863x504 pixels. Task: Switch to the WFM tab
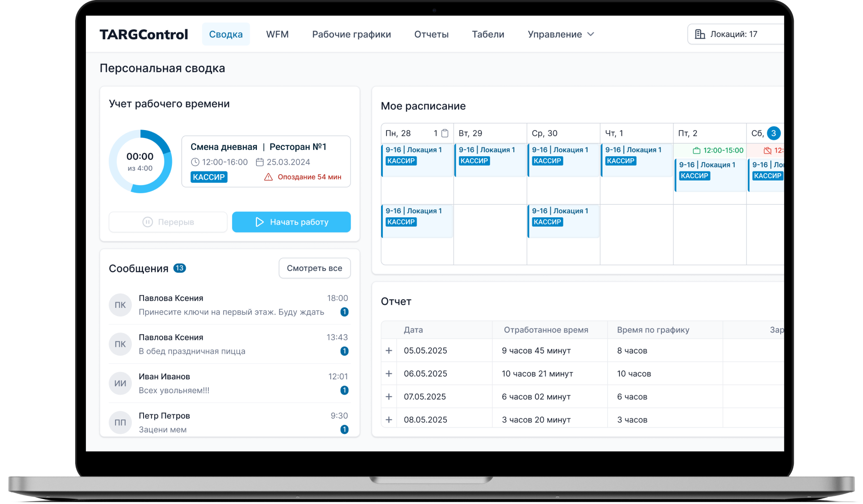click(277, 34)
